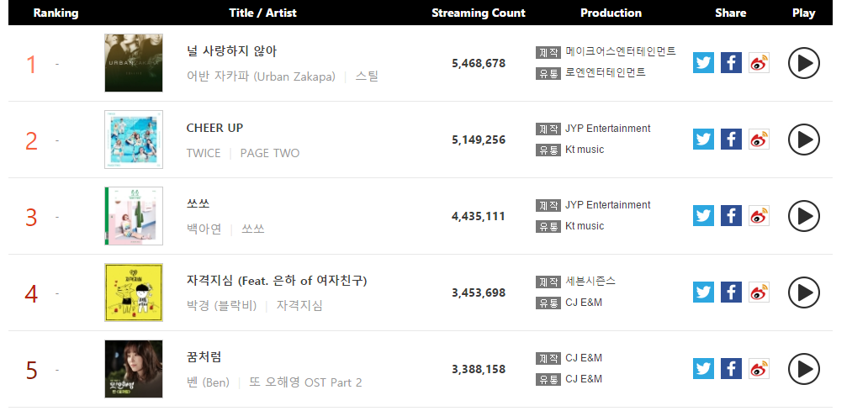Screen dimensions: 868x411
Task: Click the Streaming Count column header
Action: [479, 13]
